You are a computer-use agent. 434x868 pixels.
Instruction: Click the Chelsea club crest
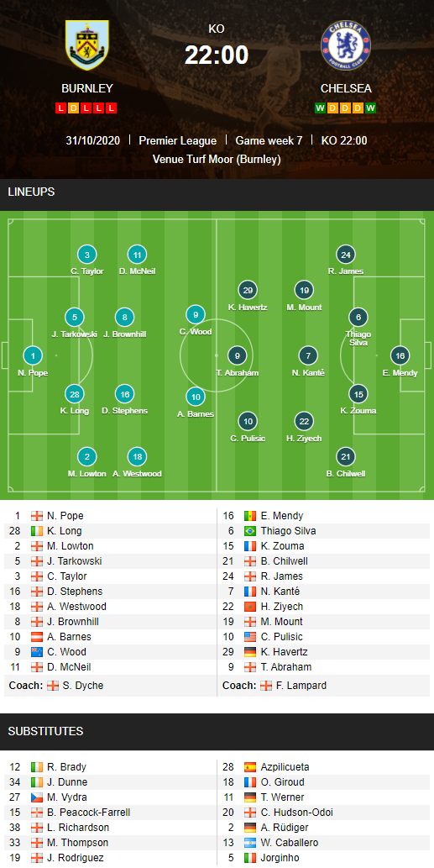click(x=346, y=45)
